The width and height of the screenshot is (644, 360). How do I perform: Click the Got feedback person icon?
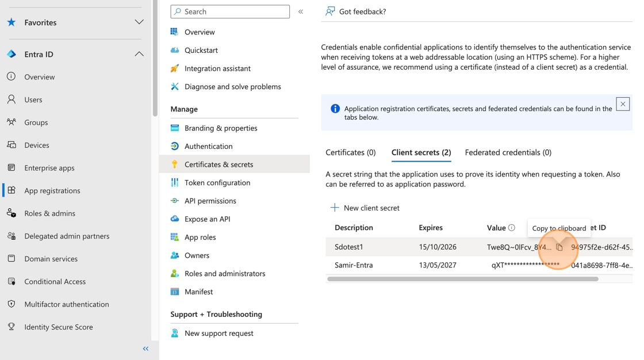pos(330,11)
